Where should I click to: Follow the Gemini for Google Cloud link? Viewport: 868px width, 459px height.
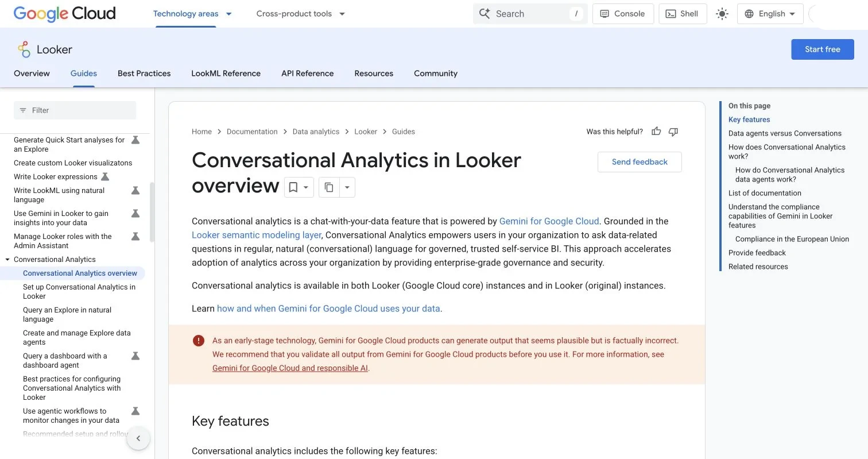pyautogui.click(x=549, y=221)
